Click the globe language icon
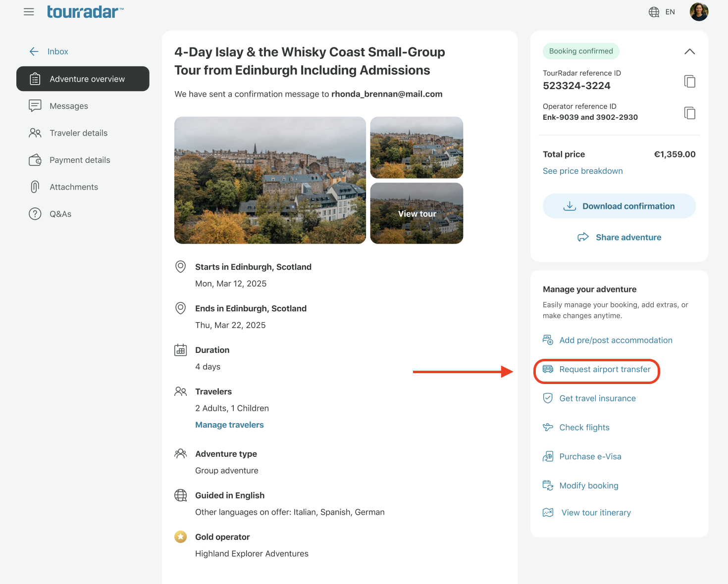The width and height of the screenshot is (728, 584). tap(654, 12)
